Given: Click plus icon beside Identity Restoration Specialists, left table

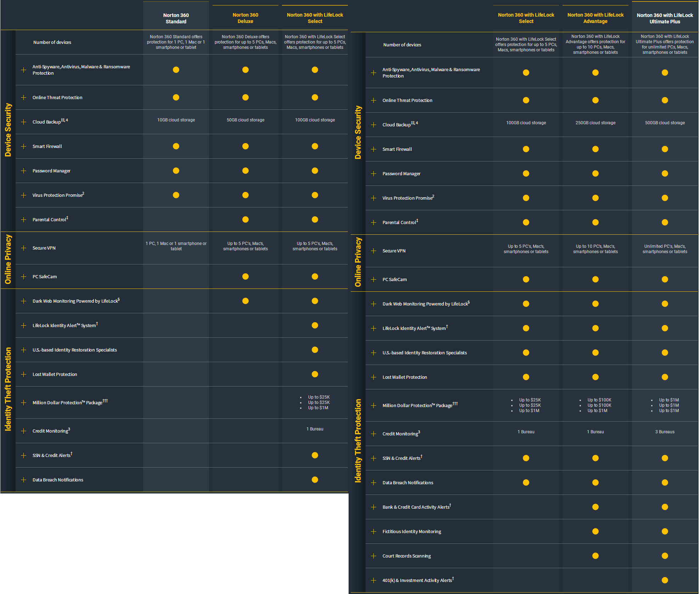Looking at the screenshot, I should tap(24, 350).
